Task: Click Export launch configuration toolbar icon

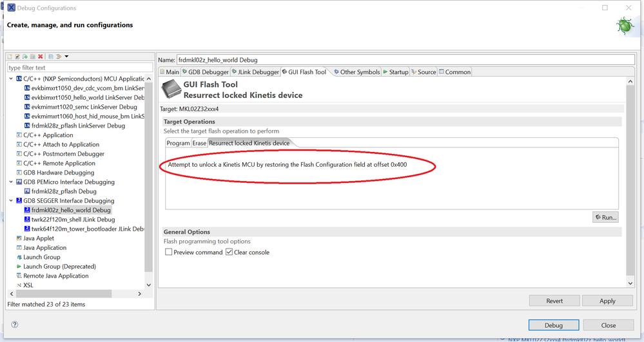Action: [25, 57]
